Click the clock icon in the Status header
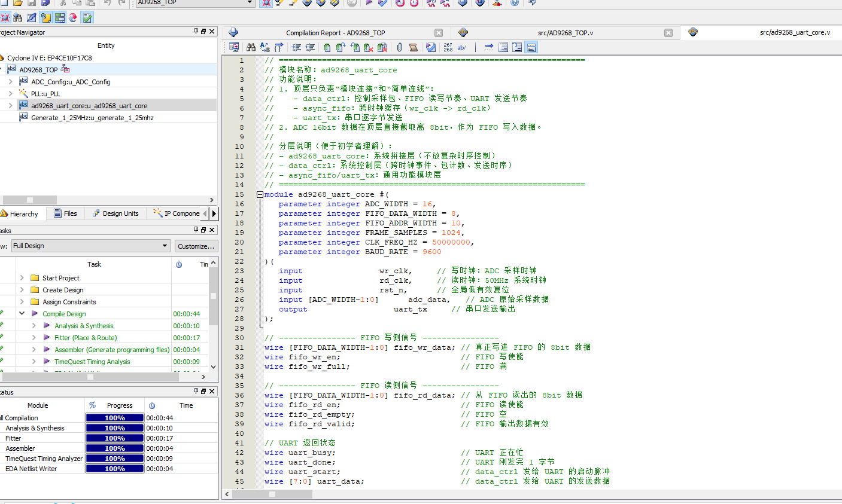Image resolution: width=842 pixels, height=504 pixels. click(152, 405)
